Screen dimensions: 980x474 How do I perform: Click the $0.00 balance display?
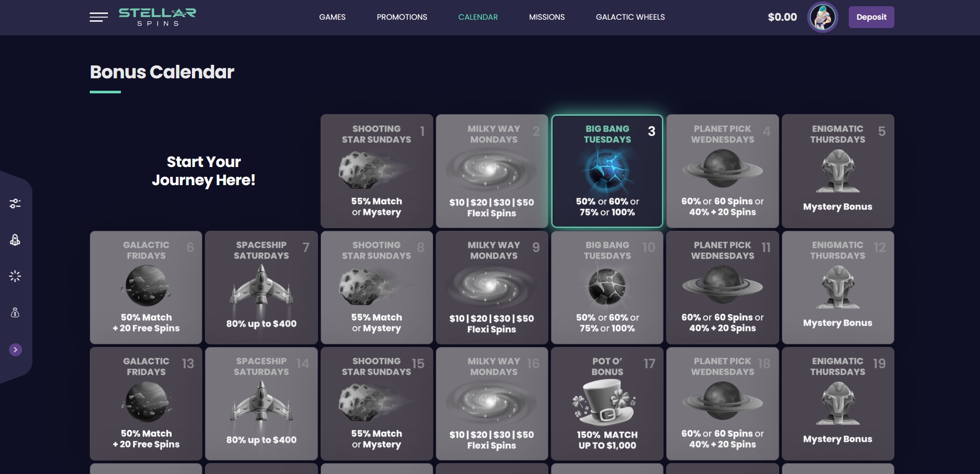[x=782, y=17]
